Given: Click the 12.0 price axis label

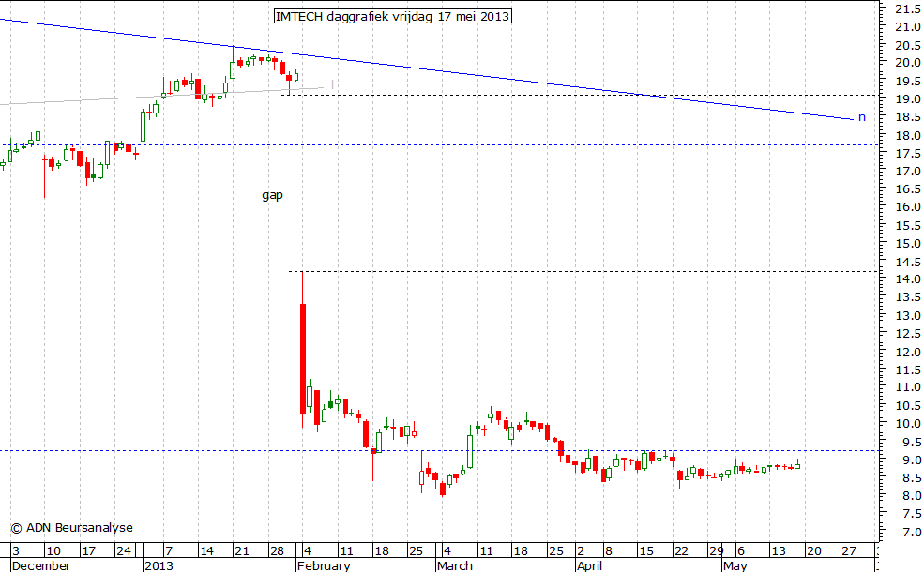Looking at the screenshot, I should (908, 351).
